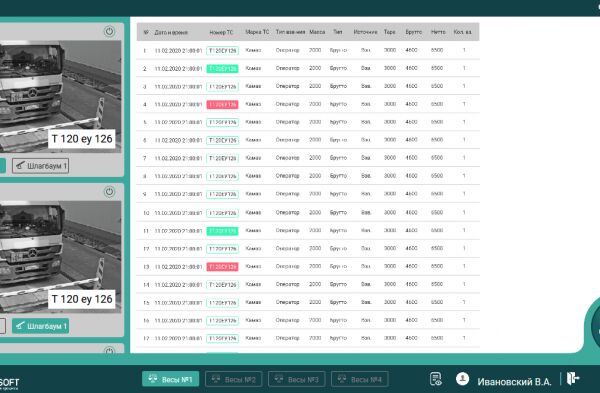Switch to Весы №2 tab
The height and width of the screenshot is (393, 600).
tap(233, 379)
